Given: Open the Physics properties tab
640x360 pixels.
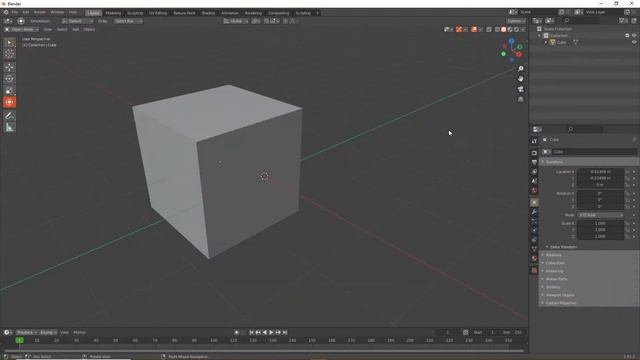Looking at the screenshot, I should point(534,230).
